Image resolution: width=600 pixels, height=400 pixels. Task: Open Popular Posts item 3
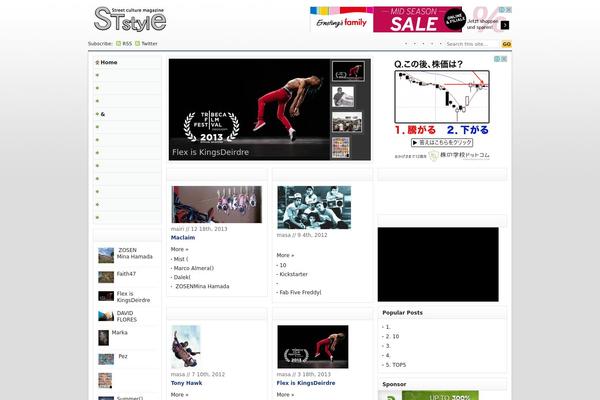tap(388, 346)
